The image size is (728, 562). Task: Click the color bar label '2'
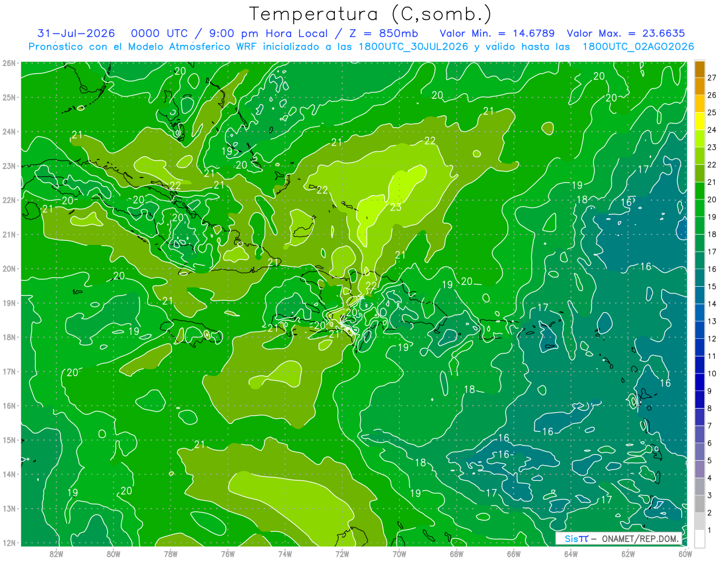pos(710,513)
